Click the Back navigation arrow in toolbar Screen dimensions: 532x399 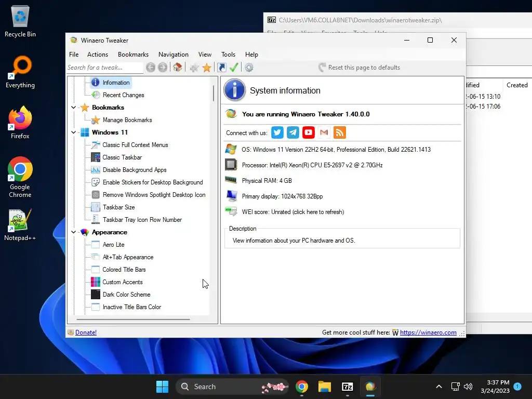point(151,68)
